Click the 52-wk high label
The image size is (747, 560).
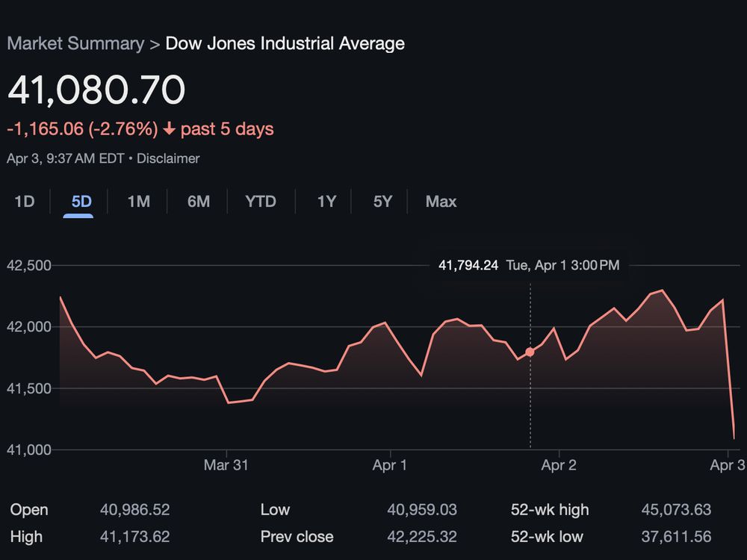tap(550, 509)
